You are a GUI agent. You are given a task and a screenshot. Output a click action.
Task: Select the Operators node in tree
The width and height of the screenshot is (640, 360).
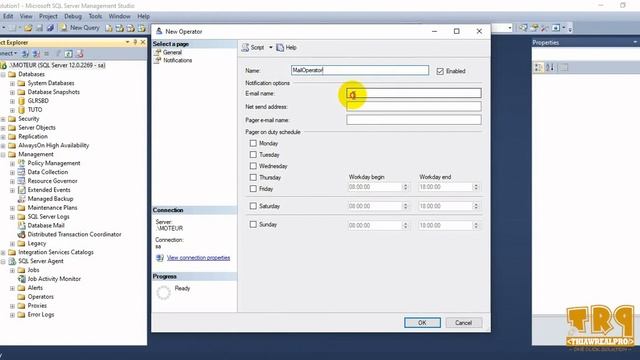tap(40, 297)
